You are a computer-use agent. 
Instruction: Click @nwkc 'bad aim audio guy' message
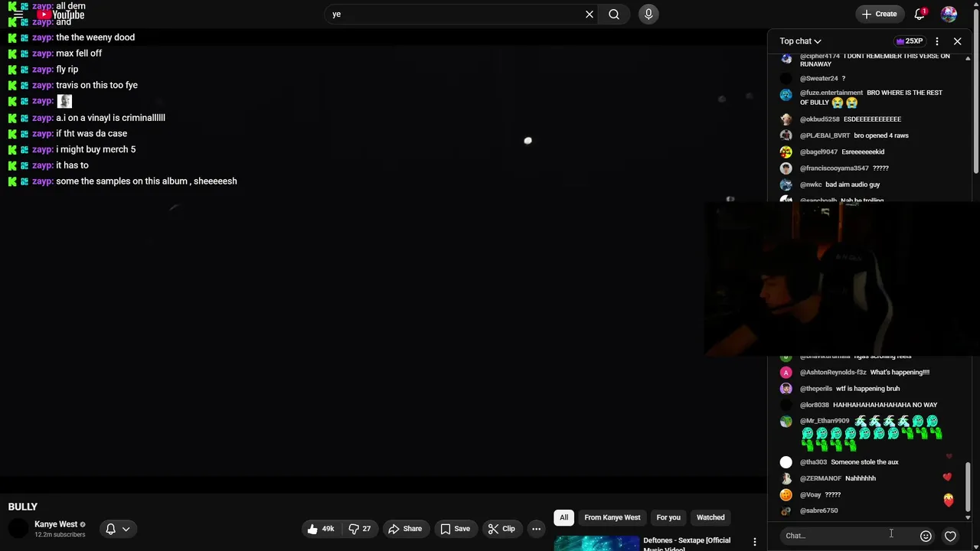click(x=852, y=184)
